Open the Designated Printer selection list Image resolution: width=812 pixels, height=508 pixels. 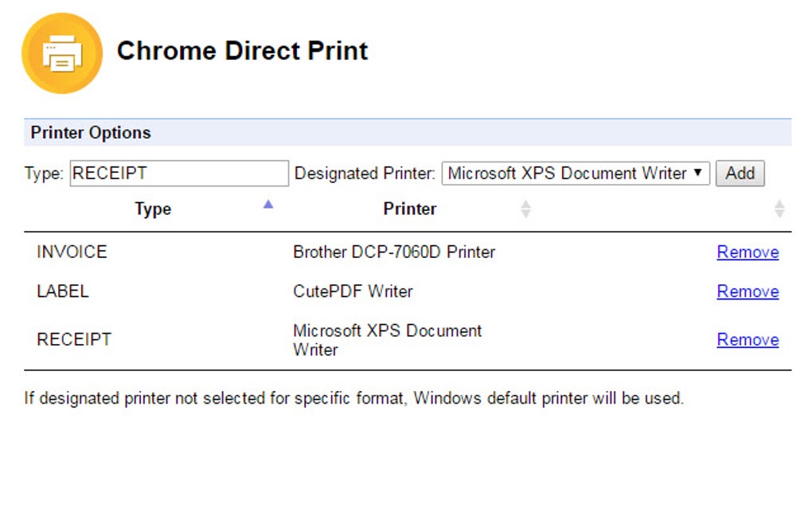pos(576,173)
